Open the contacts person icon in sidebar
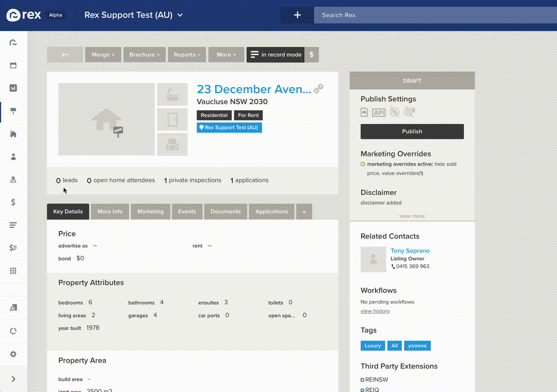557x392 pixels. [x=13, y=156]
